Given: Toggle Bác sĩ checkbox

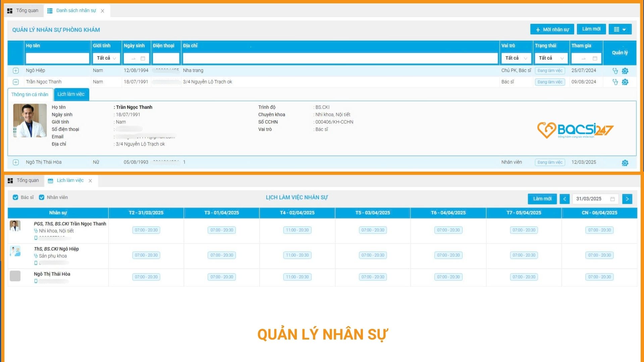Looking at the screenshot, I should [x=15, y=197].
